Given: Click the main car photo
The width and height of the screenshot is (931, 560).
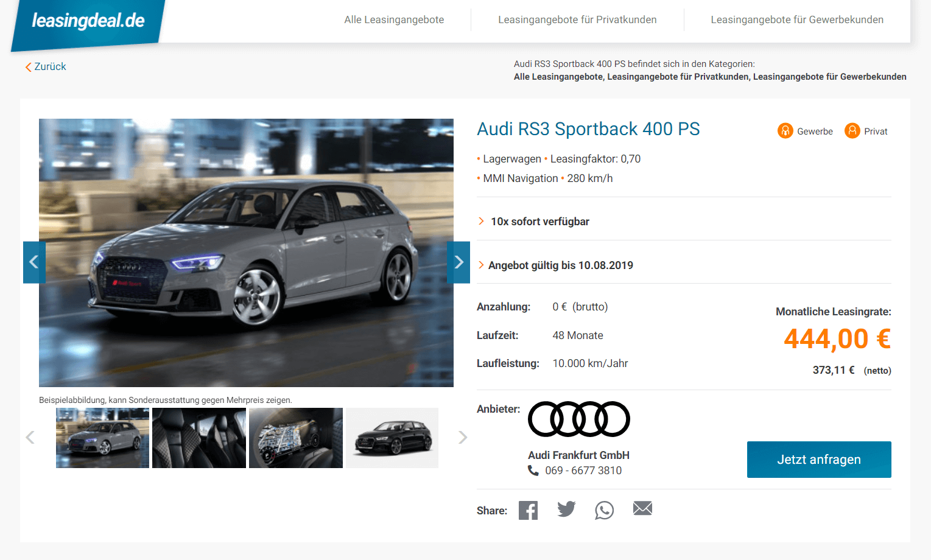Looking at the screenshot, I should (246, 253).
